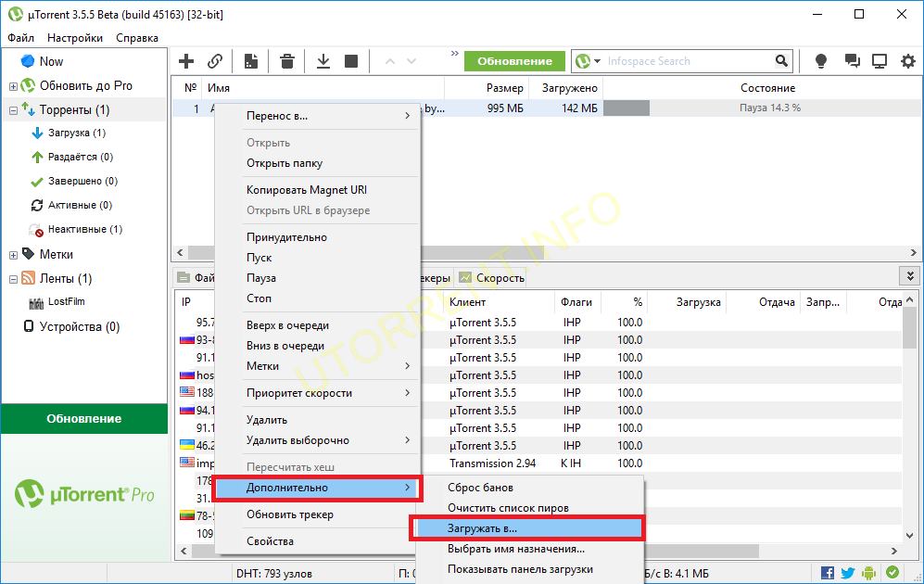The width and height of the screenshot is (924, 584).
Task: Click the Remove Torrent trash icon
Action: click(x=287, y=60)
